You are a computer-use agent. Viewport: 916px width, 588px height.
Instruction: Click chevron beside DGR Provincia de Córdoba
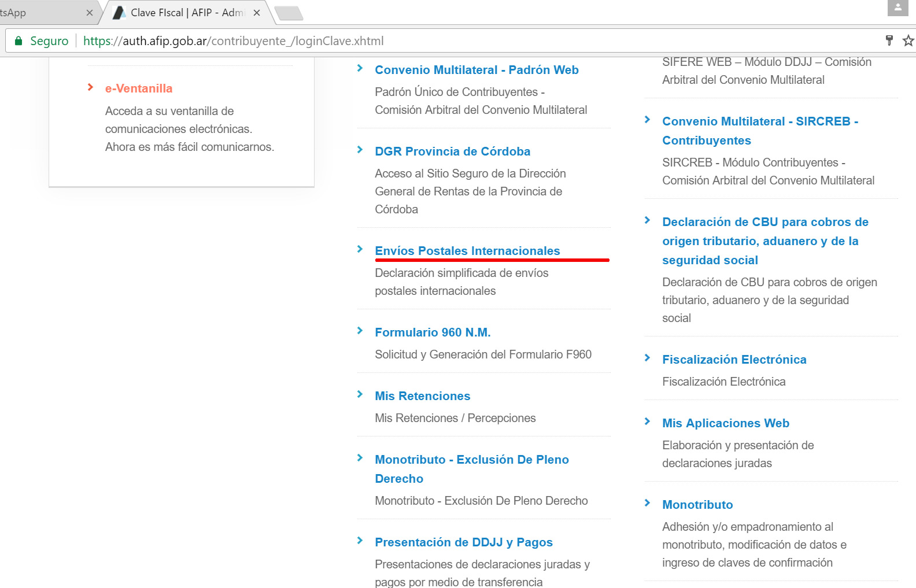360,150
